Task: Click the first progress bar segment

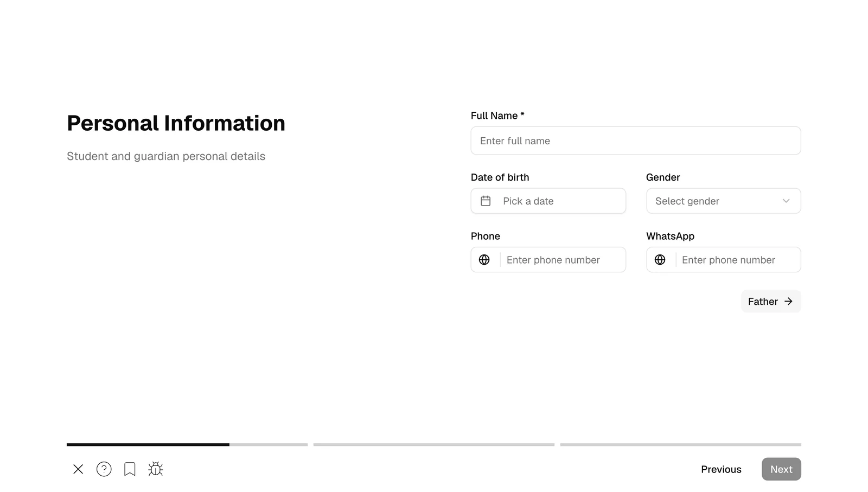Action: [x=187, y=445]
